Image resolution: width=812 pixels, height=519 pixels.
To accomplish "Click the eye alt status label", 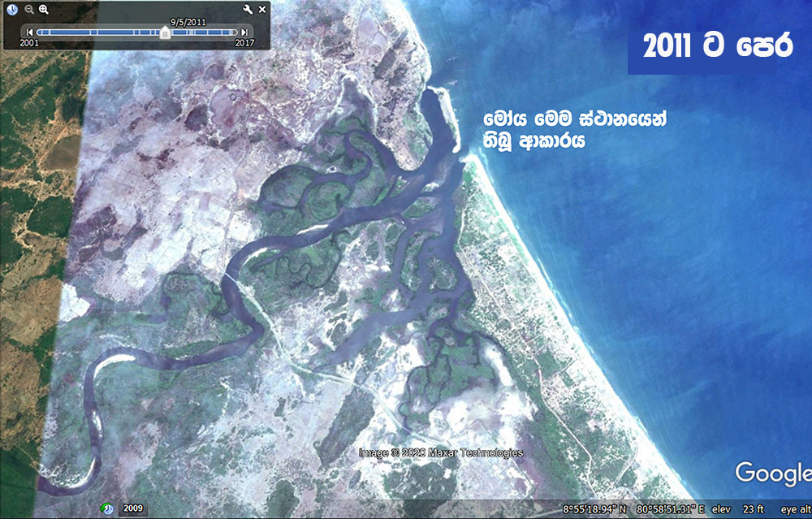I will pyautogui.click(x=795, y=509).
